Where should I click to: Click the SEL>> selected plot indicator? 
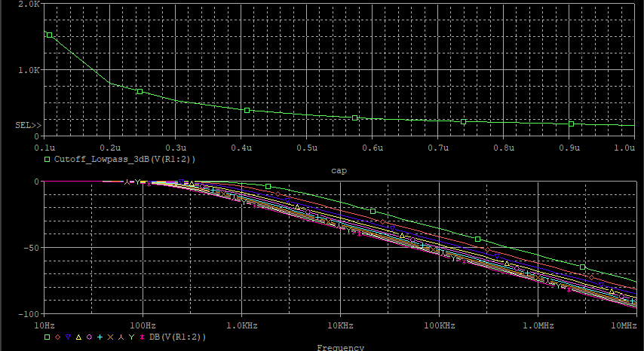click(29, 126)
